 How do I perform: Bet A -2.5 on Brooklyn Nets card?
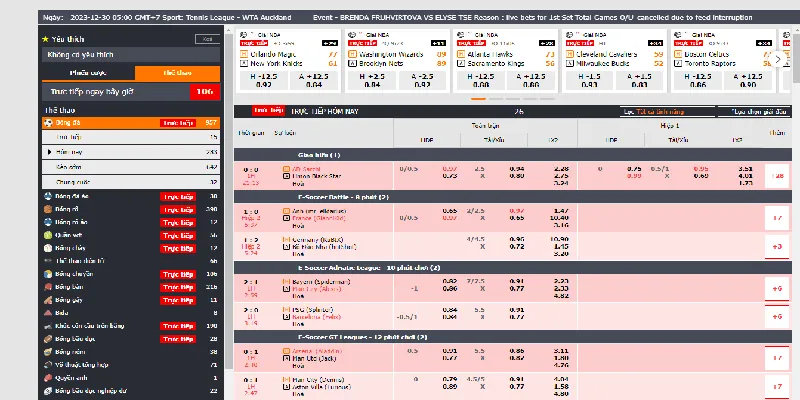click(x=422, y=81)
